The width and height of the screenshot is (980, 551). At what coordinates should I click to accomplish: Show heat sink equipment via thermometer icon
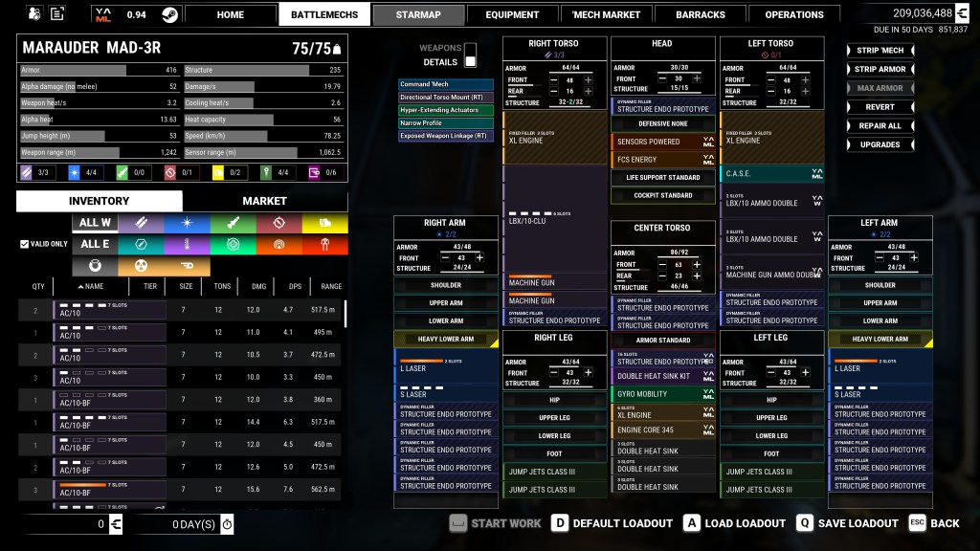[x=187, y=245]
